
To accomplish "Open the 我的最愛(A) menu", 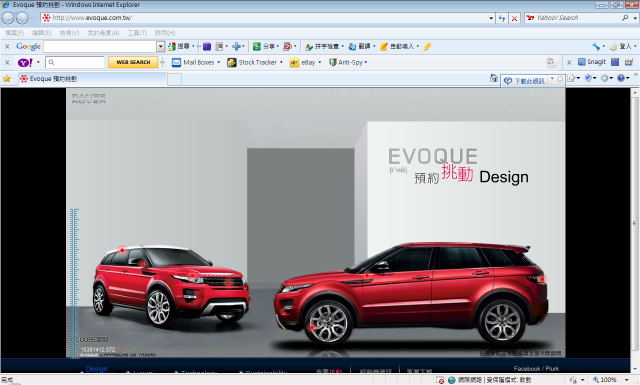I will pos(103,33).
